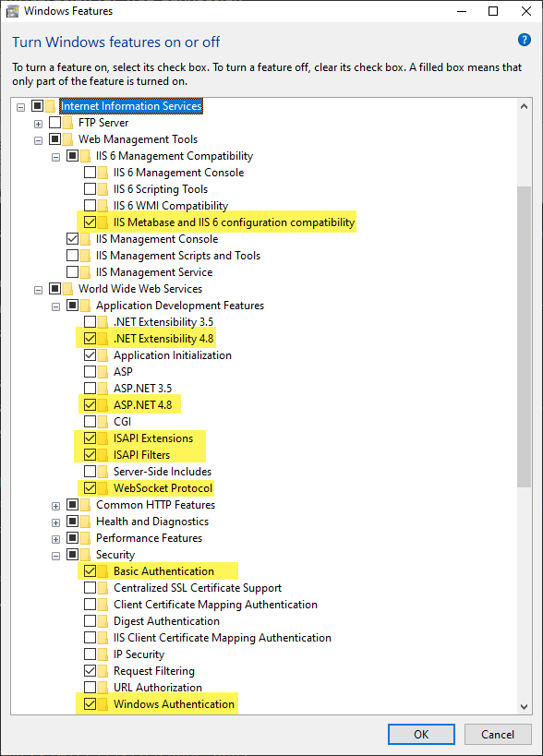Select the Application Initialization label
The height and width of the screenshot is (756, 543).
[172, 355]
